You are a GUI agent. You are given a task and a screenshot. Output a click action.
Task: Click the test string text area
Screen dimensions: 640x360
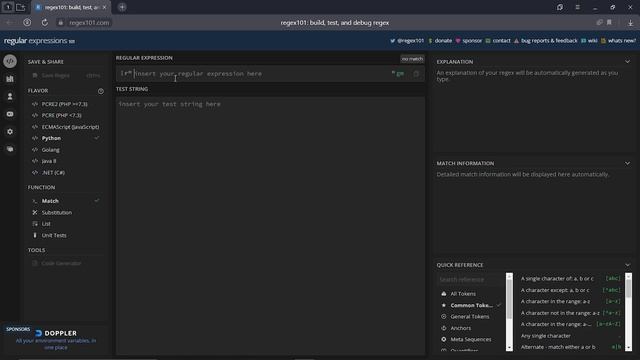(x=270, y=225)
